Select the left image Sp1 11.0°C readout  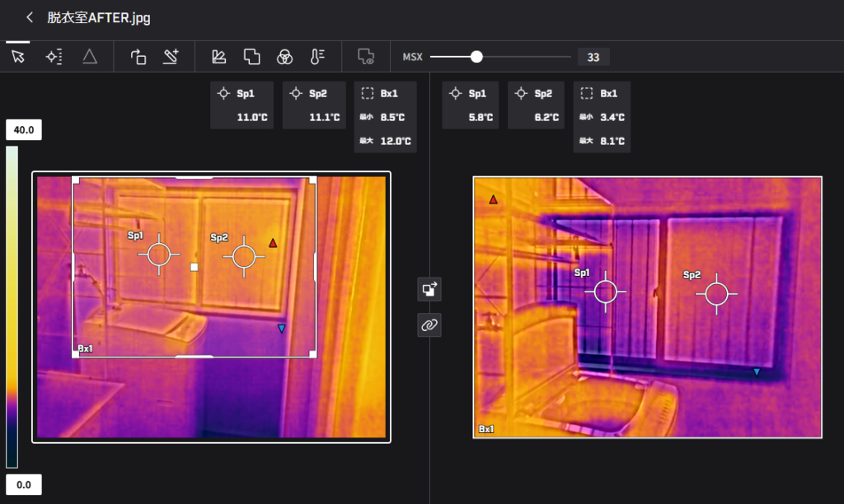coord(241,105)
